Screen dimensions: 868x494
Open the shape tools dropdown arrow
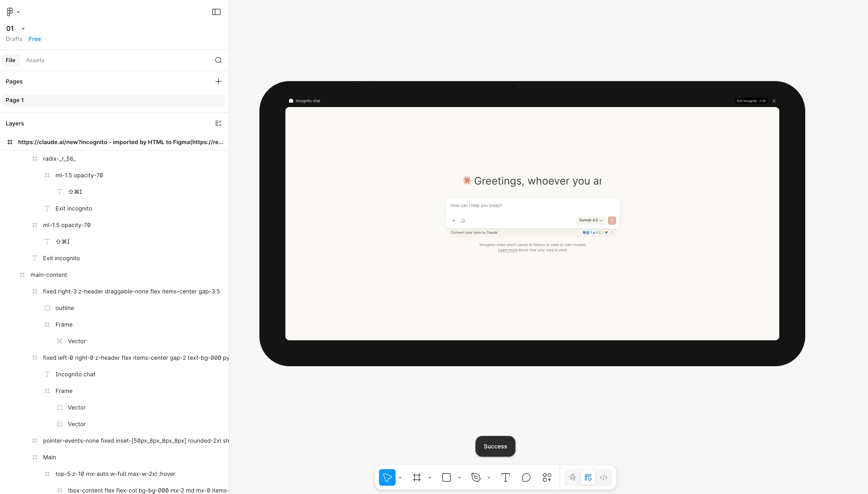(459, 477)
